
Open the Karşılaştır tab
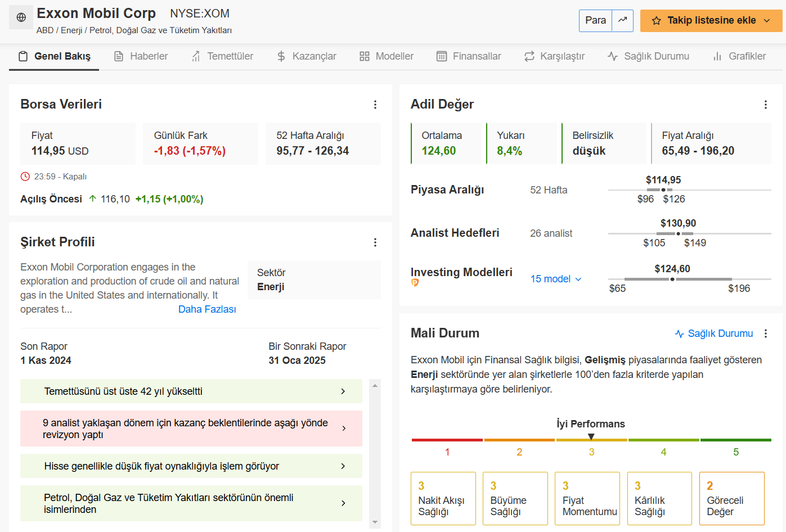(554, 56)
